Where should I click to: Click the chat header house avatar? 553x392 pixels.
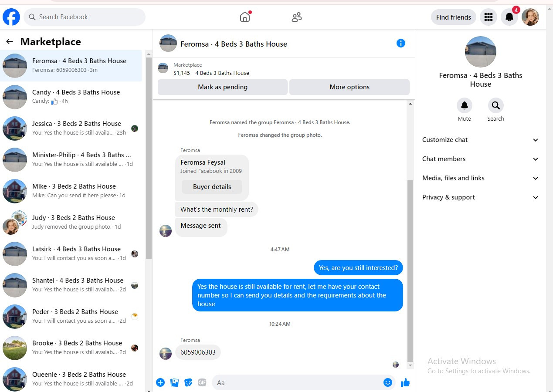(x=168, y=43)
